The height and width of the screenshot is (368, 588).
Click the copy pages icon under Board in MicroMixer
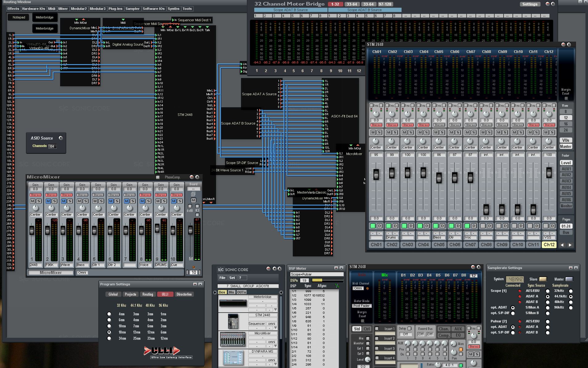[x=193, y=194]
